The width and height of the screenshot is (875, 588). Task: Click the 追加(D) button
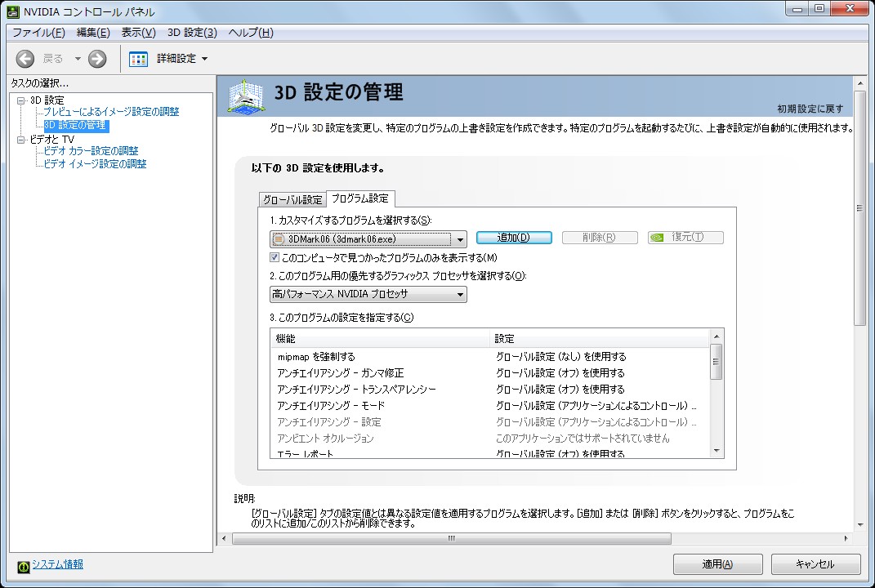(x=514, y=238)
